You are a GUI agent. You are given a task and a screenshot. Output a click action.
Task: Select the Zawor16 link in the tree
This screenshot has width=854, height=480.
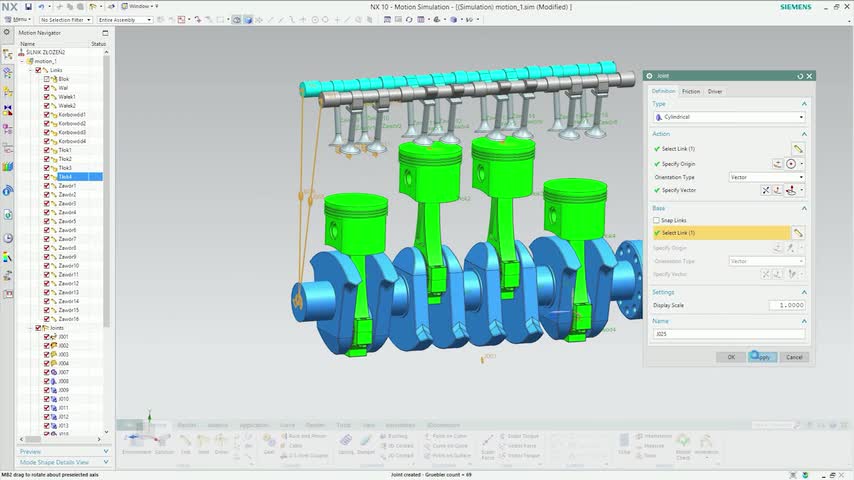[69, 319]
